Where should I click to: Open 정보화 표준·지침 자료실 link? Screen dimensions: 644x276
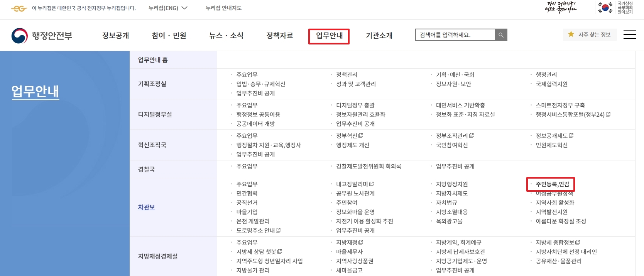click(x=465, y=114)
